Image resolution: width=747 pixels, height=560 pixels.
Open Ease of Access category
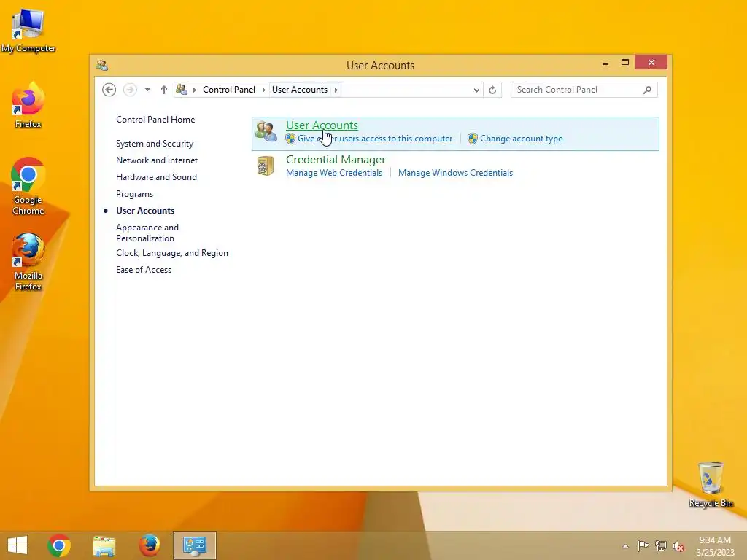(x=144, y=270)
